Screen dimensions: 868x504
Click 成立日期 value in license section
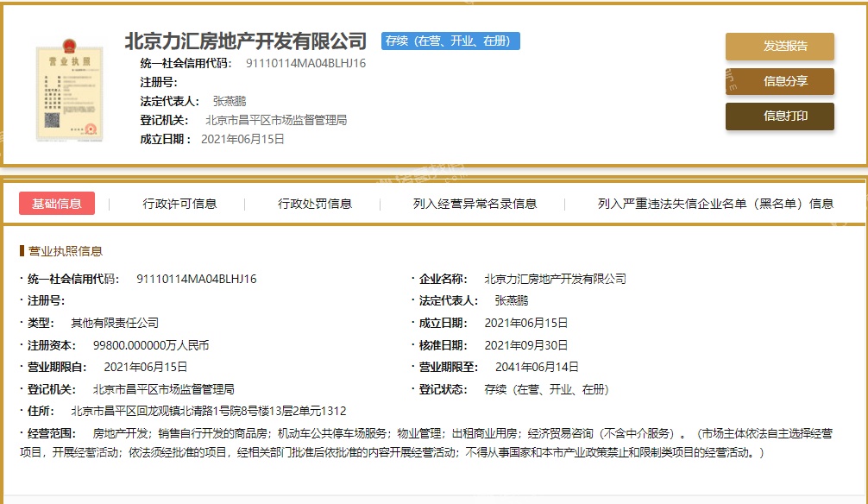coord(526,323)
